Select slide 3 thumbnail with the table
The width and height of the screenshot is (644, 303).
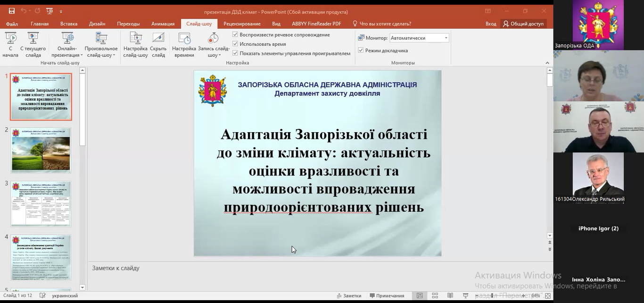coord(41,204)
